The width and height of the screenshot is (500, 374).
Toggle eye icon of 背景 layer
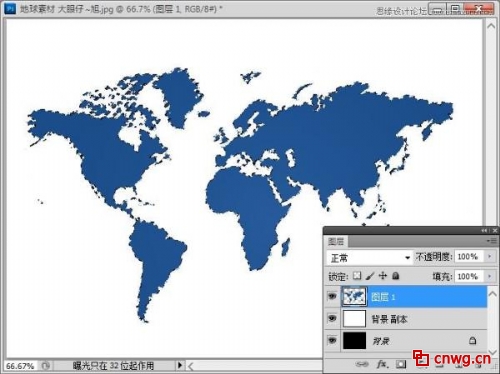point(332,340)
